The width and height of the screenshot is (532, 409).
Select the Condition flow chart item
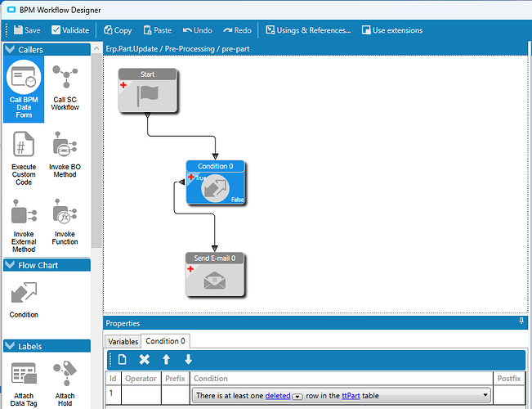coord(24,298)
